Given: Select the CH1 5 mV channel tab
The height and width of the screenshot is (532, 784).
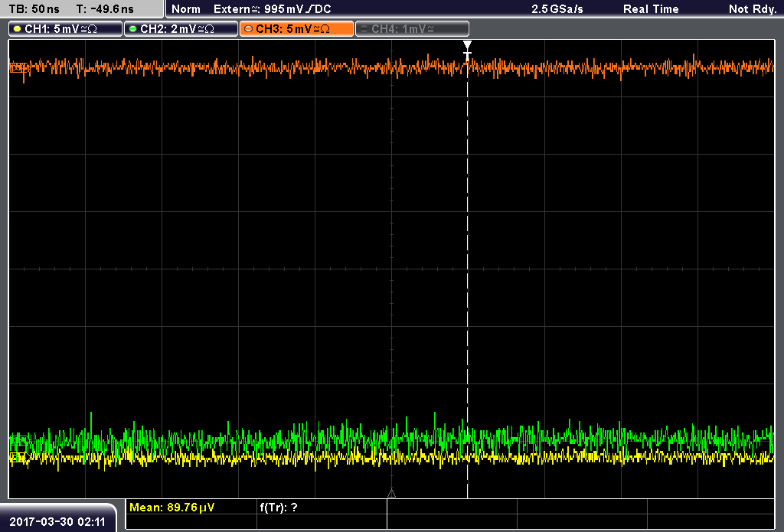Looking at the screenshot, I should pos(66,29).
